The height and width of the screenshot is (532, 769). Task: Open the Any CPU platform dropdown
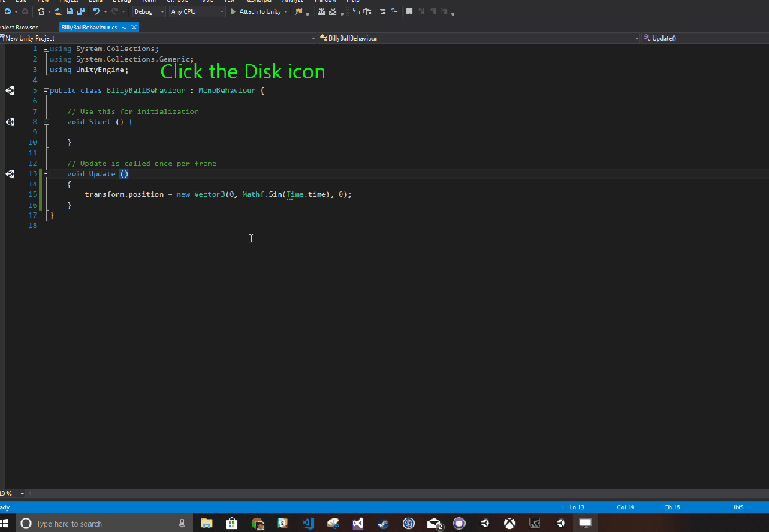197,11
